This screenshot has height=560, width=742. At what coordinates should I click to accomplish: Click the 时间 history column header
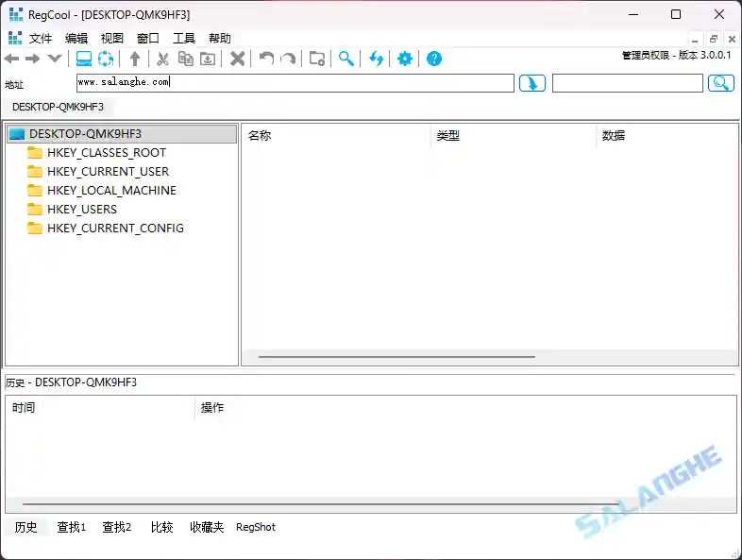tap(100, 408)
